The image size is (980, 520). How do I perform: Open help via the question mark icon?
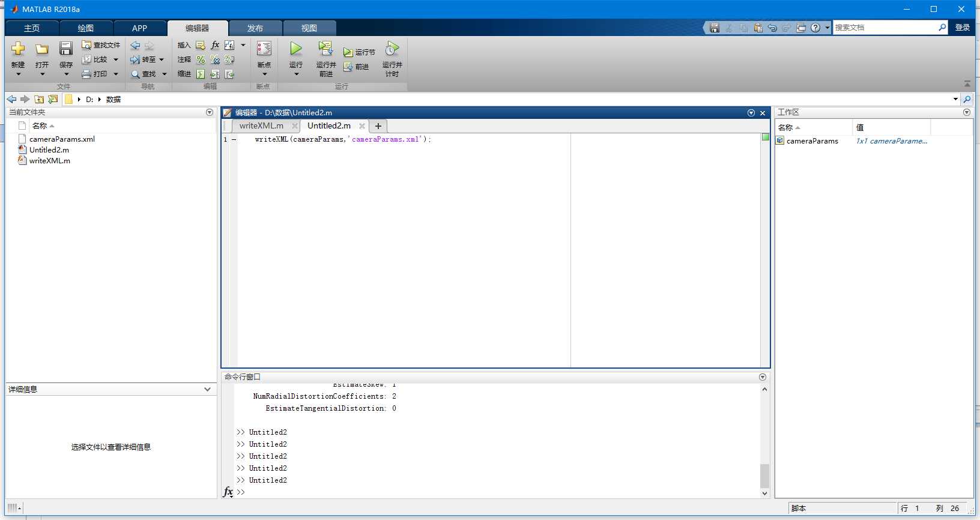pyautogui.click(x=815, y=28)
